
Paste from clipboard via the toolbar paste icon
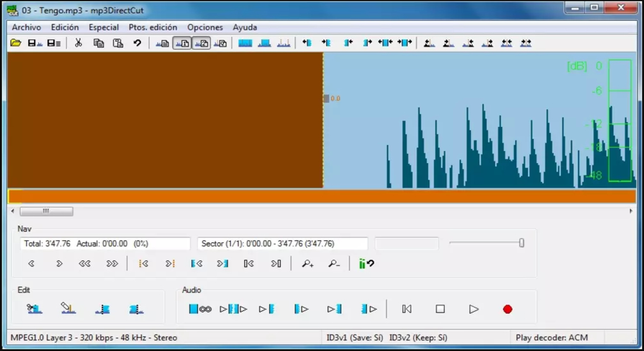point(118,43)
